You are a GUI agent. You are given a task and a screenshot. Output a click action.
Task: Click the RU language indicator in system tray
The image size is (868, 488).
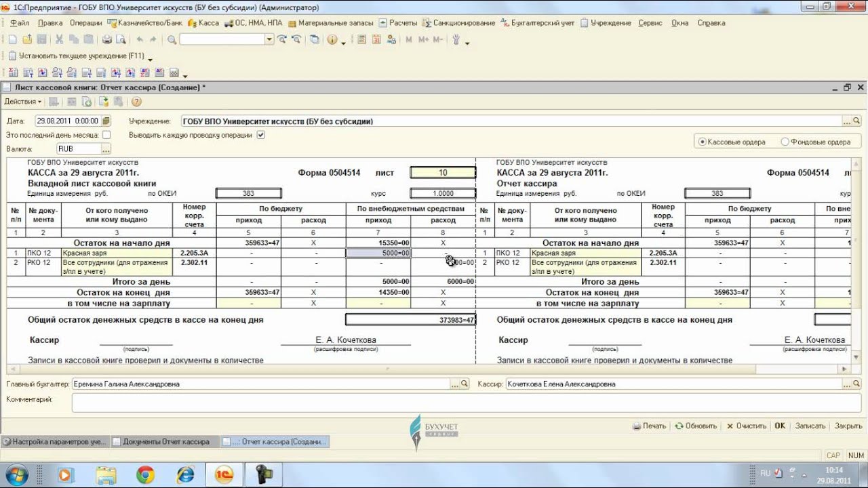tap(766, 473)
